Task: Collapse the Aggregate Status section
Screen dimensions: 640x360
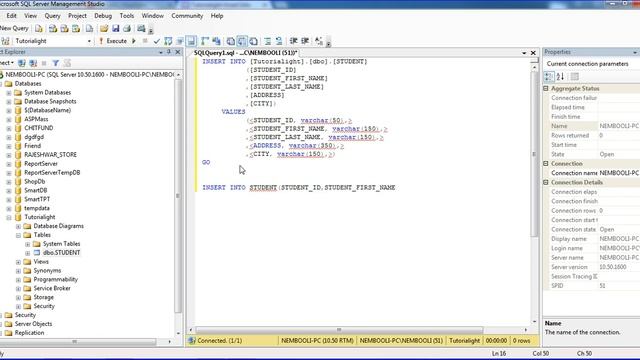Action: coord(546,89)
